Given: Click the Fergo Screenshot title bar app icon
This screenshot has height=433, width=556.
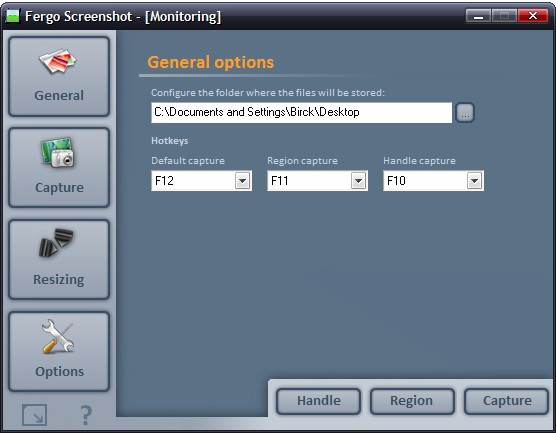Looking at the screenshot, I should pyautogui.click(x=12, y=16).
